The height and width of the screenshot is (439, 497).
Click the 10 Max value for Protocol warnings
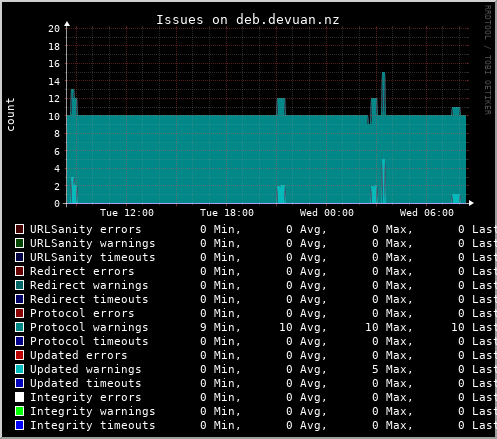(x=389, y=327)
